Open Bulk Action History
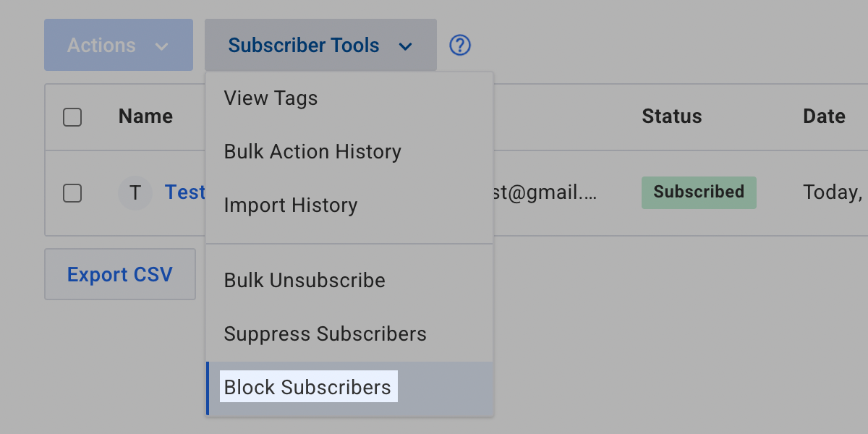Viewport: 868px width, 434px height. tap(312, 152)
